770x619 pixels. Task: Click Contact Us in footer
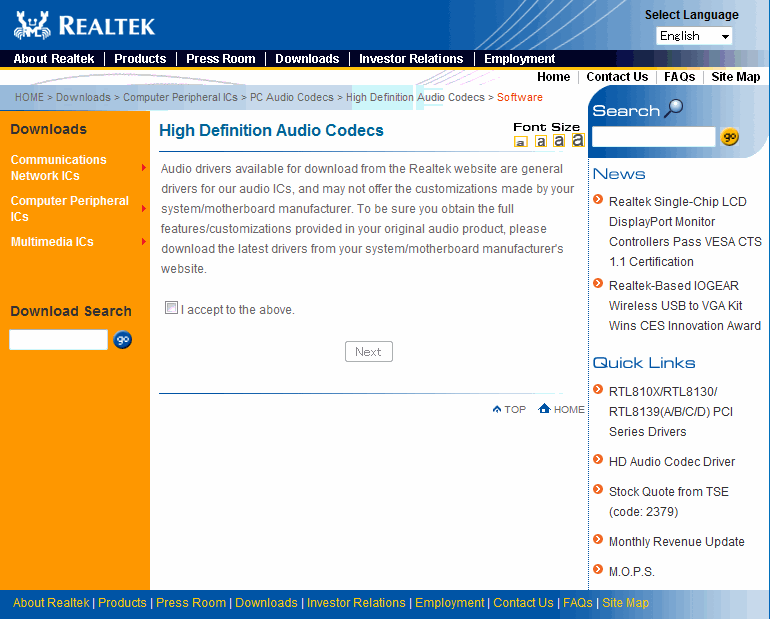click(523, 603)
